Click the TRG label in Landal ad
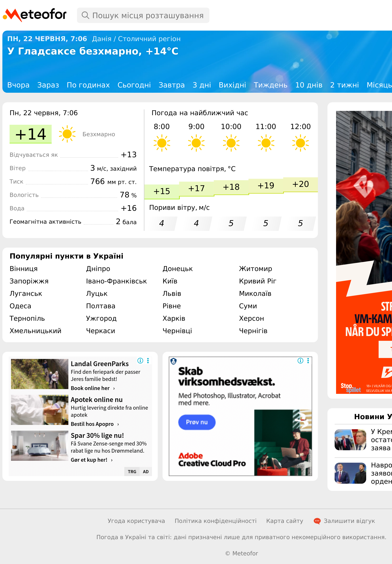This screenshot has height=564, width=392. [132, 472]
